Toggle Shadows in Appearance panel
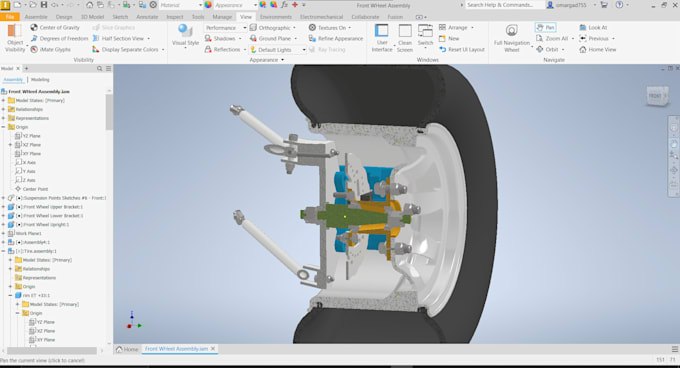 [223, 38]
